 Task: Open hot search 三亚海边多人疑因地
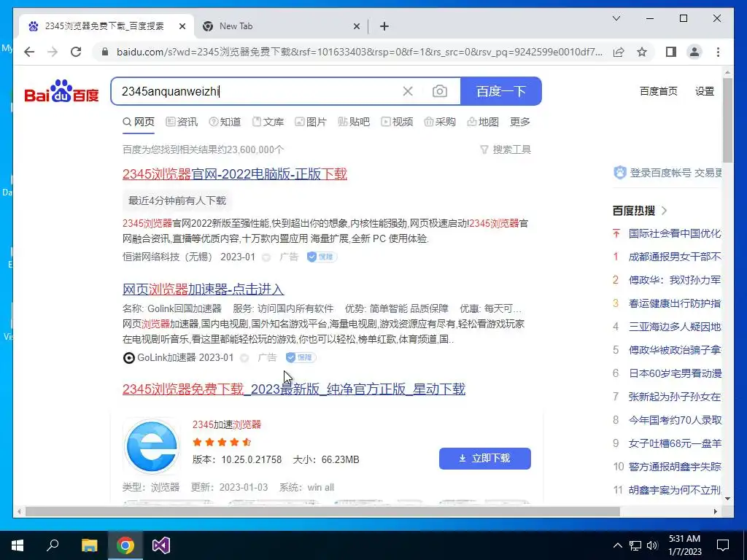pyautogui.click(x=675, y=327)
